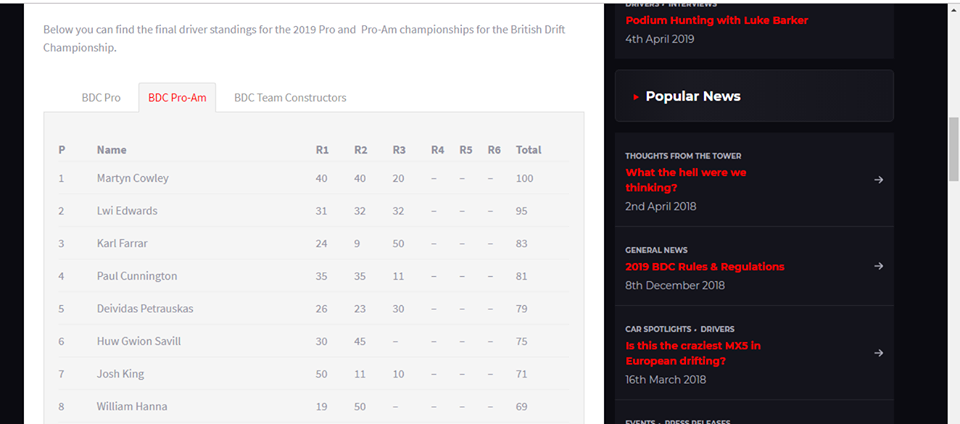This screenshot has height=424, width=960.
Task: Open 'Podium Hunting with Luke Barker' article
Action: pos(716,20)
